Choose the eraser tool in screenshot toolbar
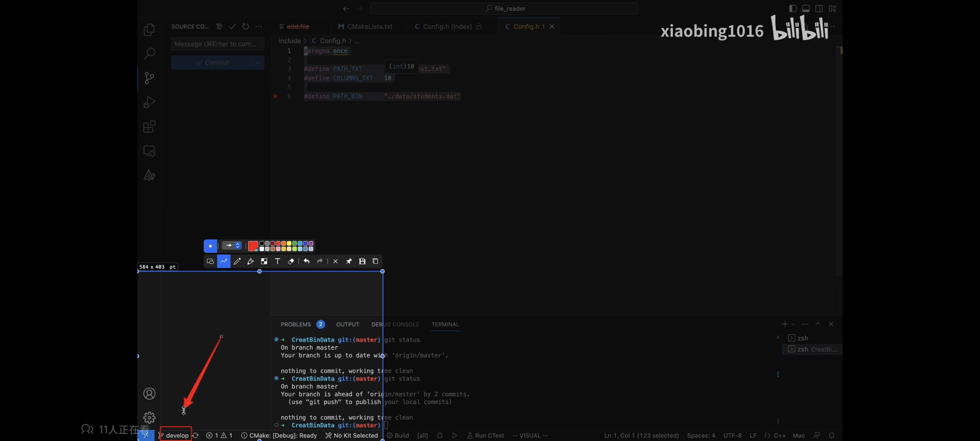This screenshot has width=980, height=441. coord(291,261)
